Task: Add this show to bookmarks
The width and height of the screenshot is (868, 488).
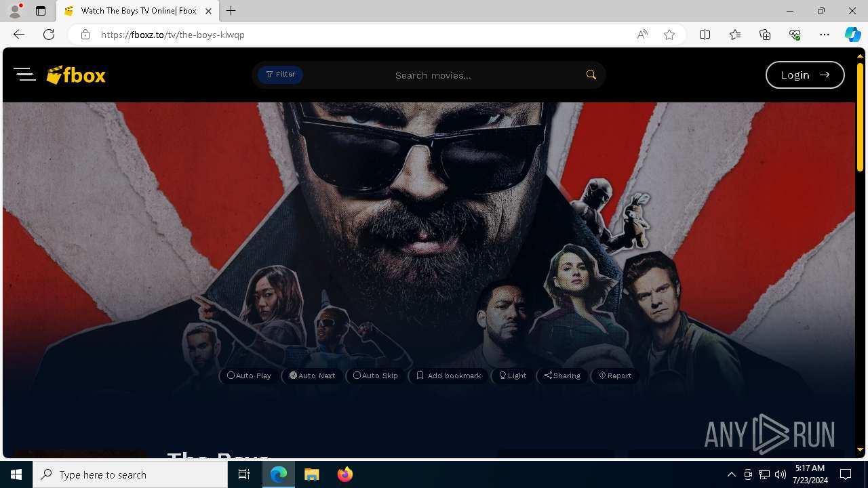Action: (x=448, y=375)
